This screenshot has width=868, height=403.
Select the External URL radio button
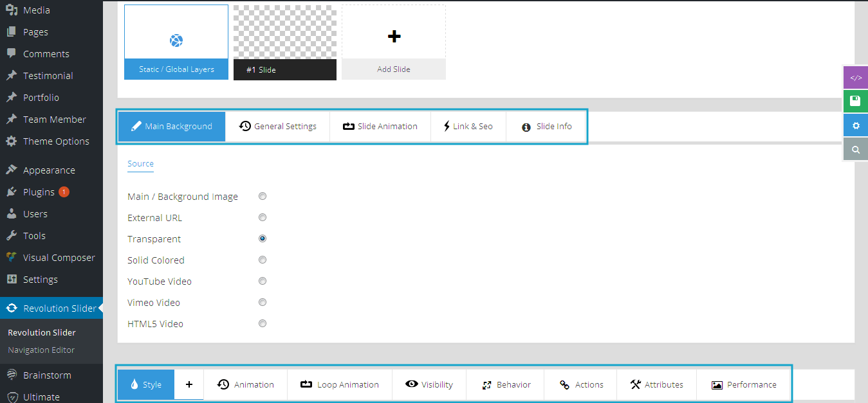coord(263,218)
